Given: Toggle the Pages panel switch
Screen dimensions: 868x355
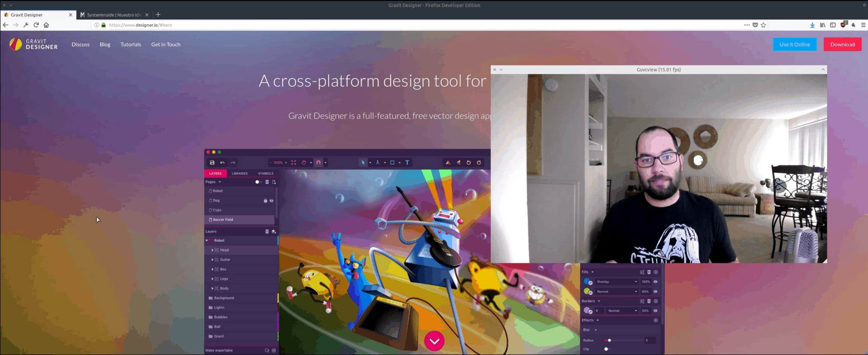Looking at the screenshot, I should 258,182.
